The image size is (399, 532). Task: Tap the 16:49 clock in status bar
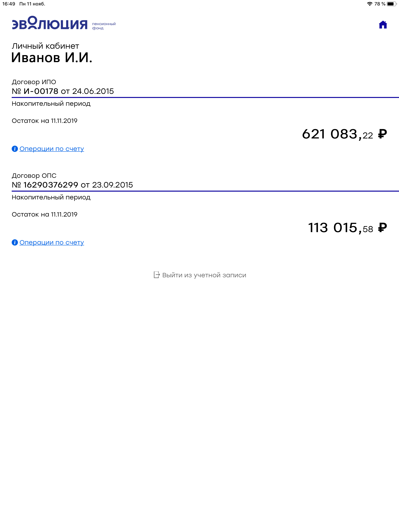coord(9,4)
